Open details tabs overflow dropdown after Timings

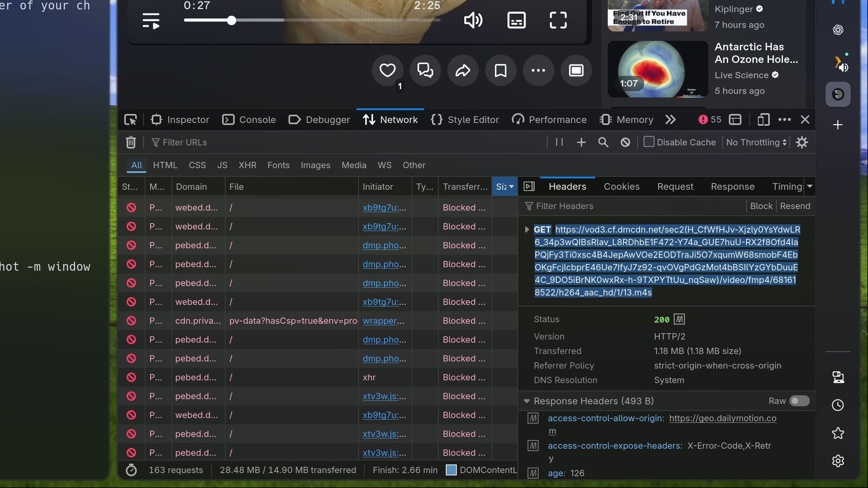[809, 186]
